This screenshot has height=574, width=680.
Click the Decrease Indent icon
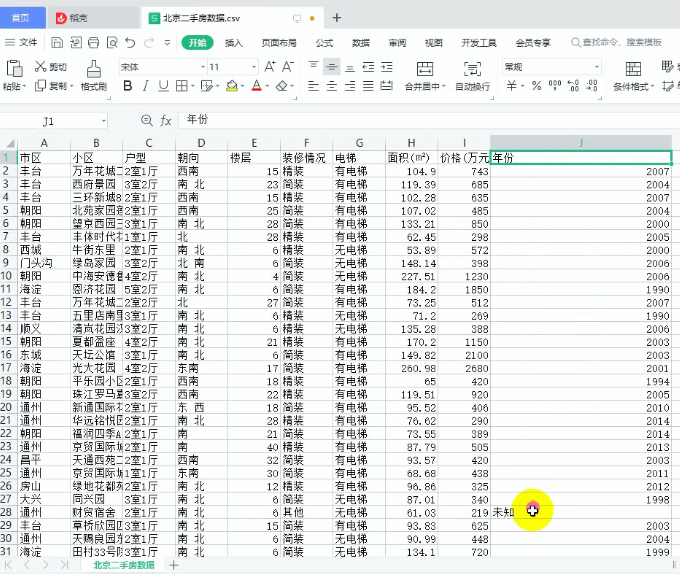click(368, 67)
